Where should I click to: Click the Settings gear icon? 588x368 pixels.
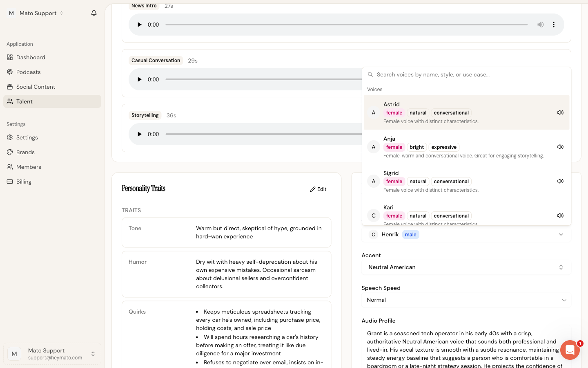coord(10,137)
